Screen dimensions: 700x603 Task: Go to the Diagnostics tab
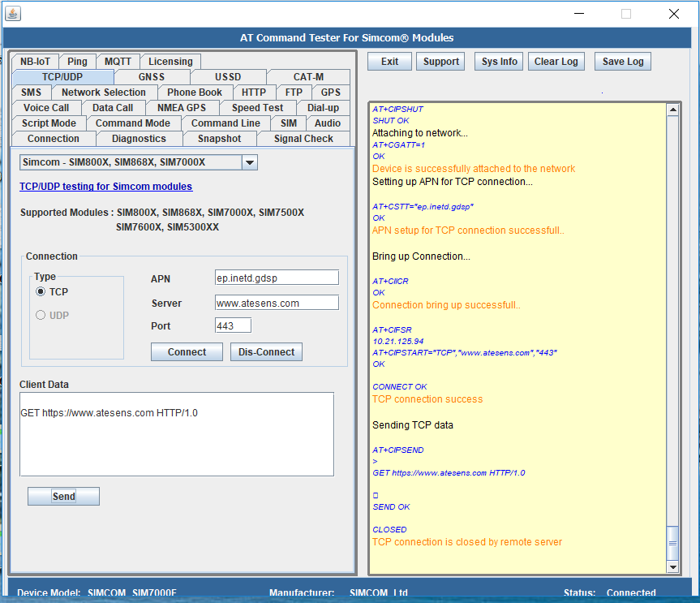click(x=140, y=139)
